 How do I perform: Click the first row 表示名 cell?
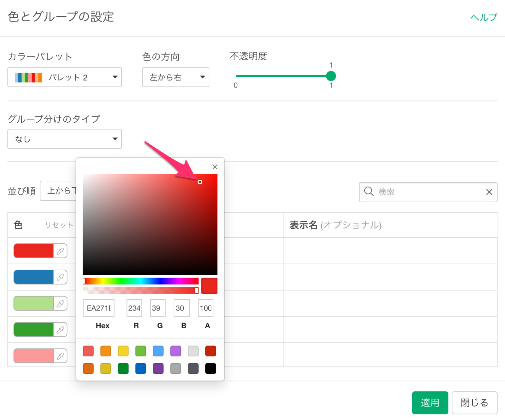tap(391, 251)
